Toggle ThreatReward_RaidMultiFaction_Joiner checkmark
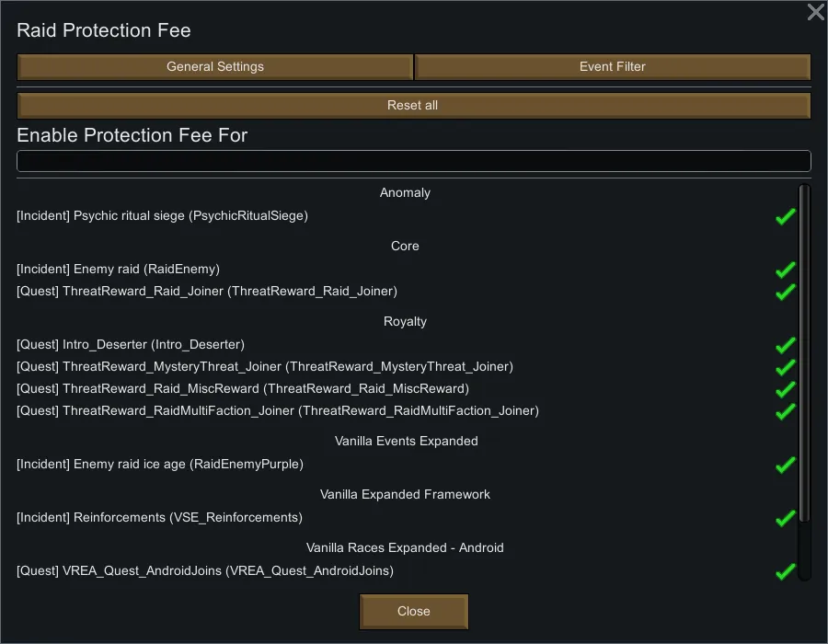Viewport: 828px width, 644px height. pyautogui.click(x=785, y=411)
